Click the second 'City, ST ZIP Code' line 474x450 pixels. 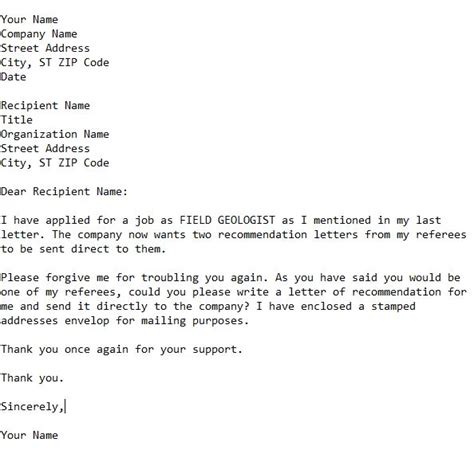tap(55, 163)
